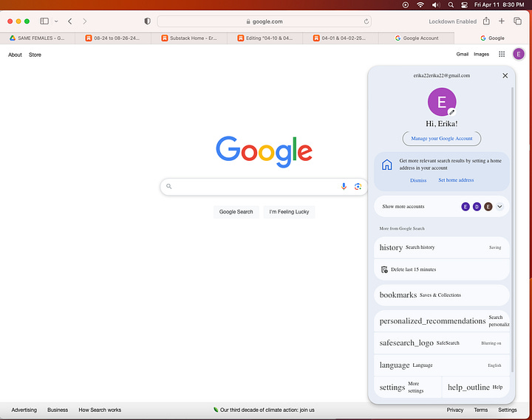Open Wi-Fi status in the menu bar
Screen dimensions: 532x420
tap(420, 4)
